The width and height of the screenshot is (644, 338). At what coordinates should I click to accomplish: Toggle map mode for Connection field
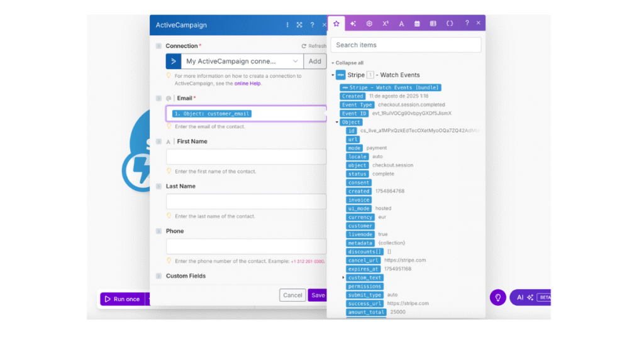(158, 46)
